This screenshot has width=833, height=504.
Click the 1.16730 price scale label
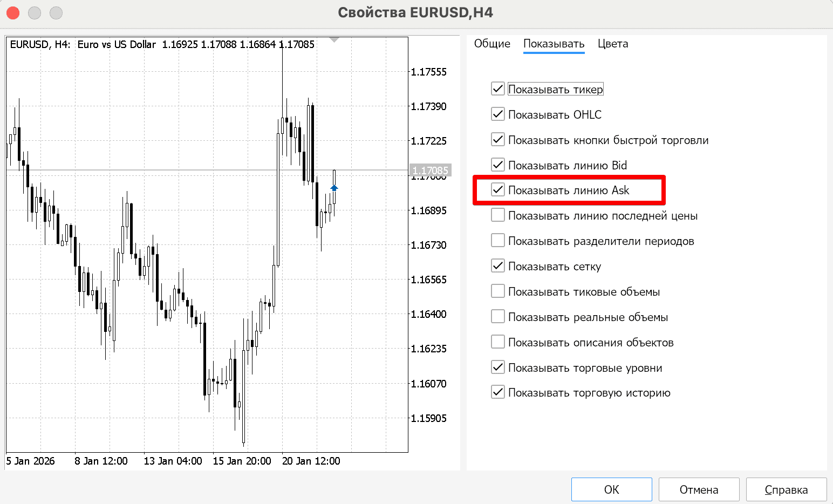point(429,245)
